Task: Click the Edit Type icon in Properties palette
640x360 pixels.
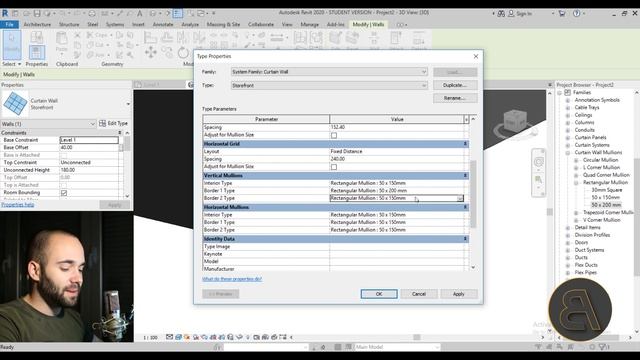Action: click(x=102, y=123)
